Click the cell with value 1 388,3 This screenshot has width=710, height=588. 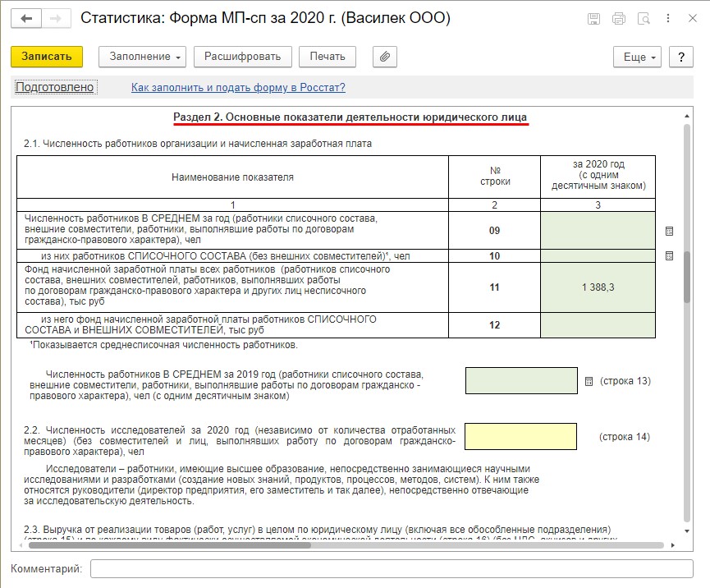coord(598,287)
